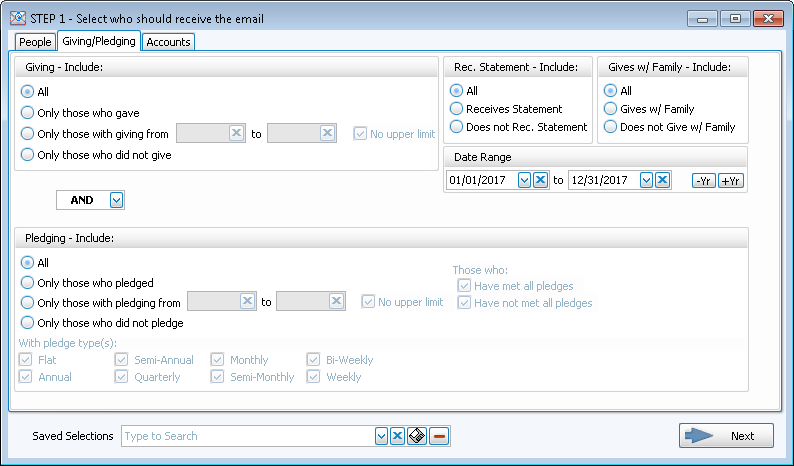Screen dimensions: 794x466
Task: Clear the start date 01/01/2017
Action: (x=541, y=180)
